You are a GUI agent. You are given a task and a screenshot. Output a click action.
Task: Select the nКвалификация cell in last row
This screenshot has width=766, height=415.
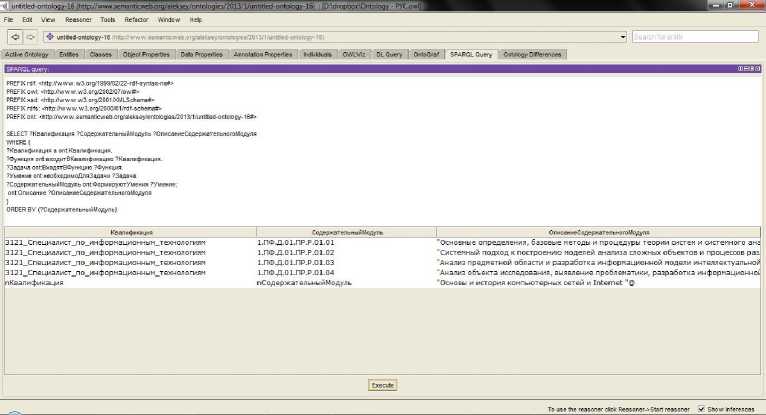pos(130,283)
